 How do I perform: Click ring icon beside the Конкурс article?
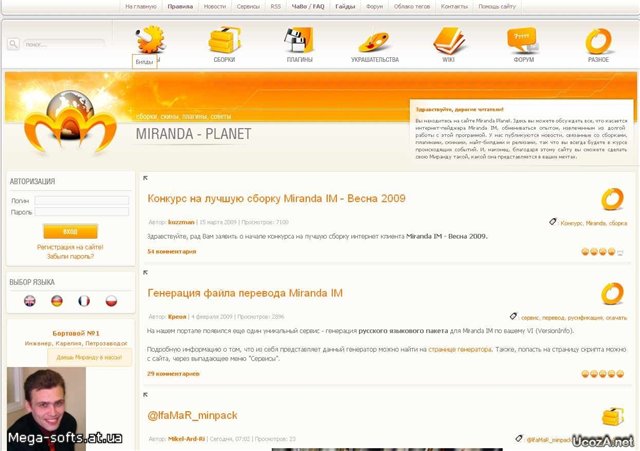click(x=612, y=199)
